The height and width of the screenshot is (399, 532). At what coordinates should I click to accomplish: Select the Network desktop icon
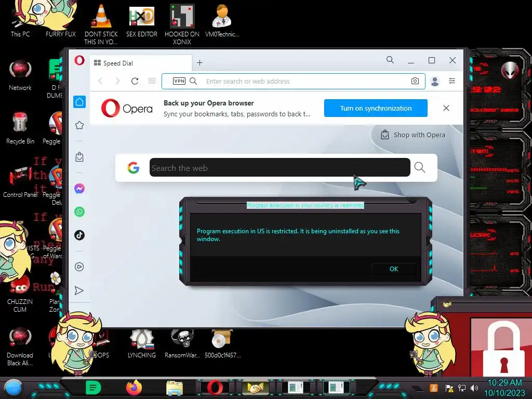coord(20,75)
